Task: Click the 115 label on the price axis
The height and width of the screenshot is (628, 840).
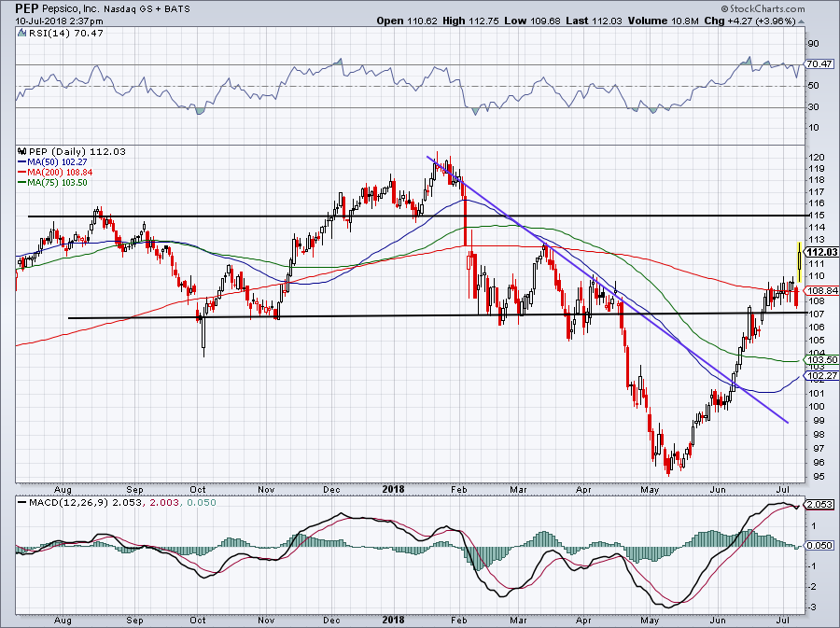Action: tap(817, 216)
